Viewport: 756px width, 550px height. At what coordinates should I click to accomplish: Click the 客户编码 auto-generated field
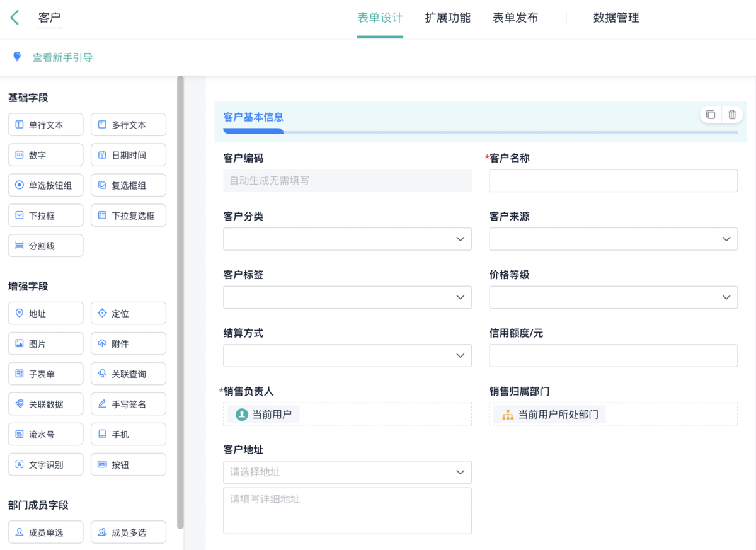pyautogui.click(x=347, y=181)
